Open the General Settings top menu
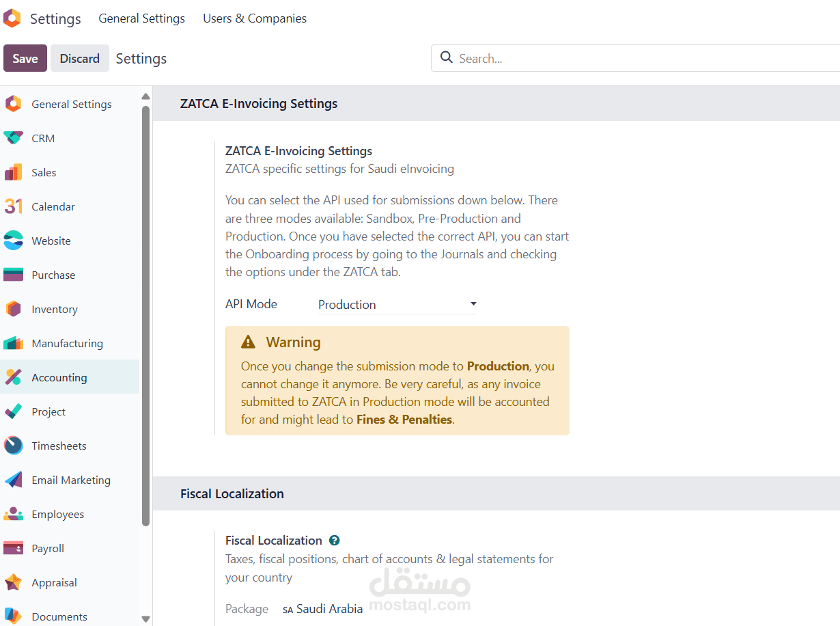840x626 pixels. 141,18
